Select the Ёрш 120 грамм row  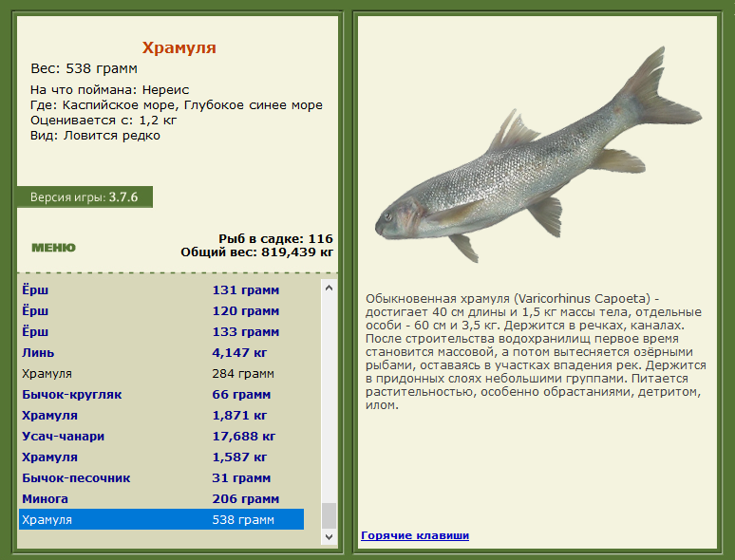[161, 310]
